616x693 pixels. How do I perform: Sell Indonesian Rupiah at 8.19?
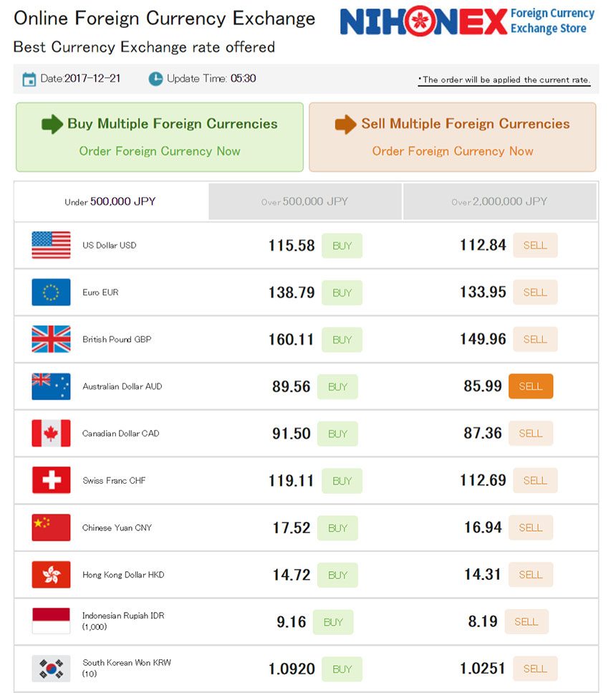click(526, 622)
